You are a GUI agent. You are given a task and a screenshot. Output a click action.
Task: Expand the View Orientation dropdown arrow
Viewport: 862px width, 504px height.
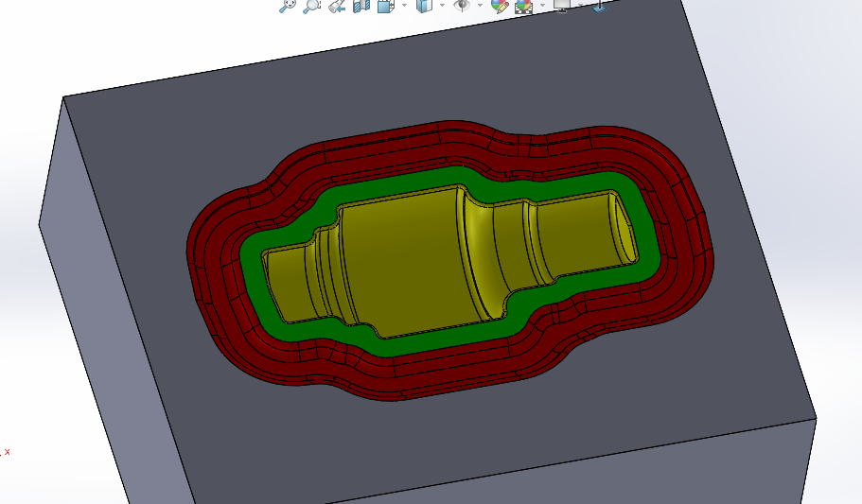click(x=404, y=6)
